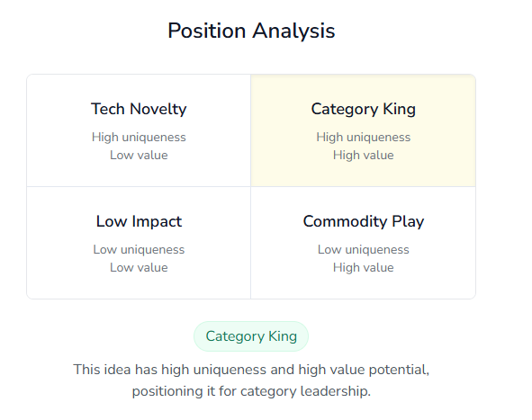Click the Low Impact title text
This screenshot has height=420, width=532.
click(x=139, y=222)
